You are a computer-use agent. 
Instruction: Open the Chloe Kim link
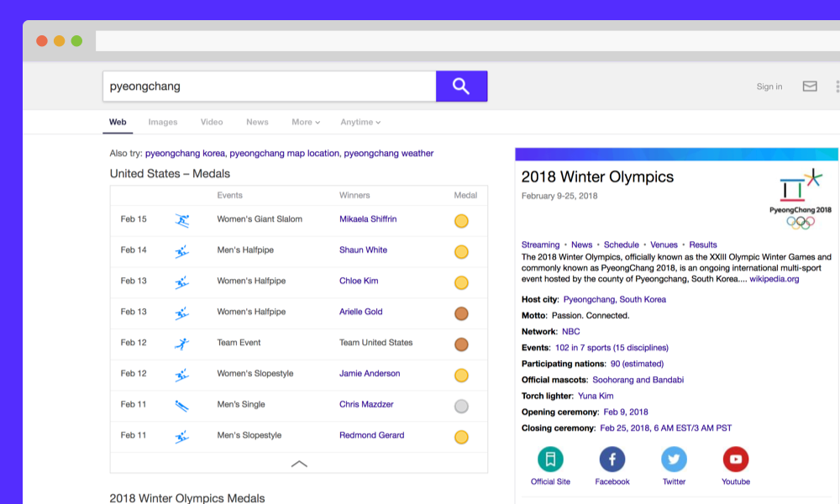pos(359,281)
